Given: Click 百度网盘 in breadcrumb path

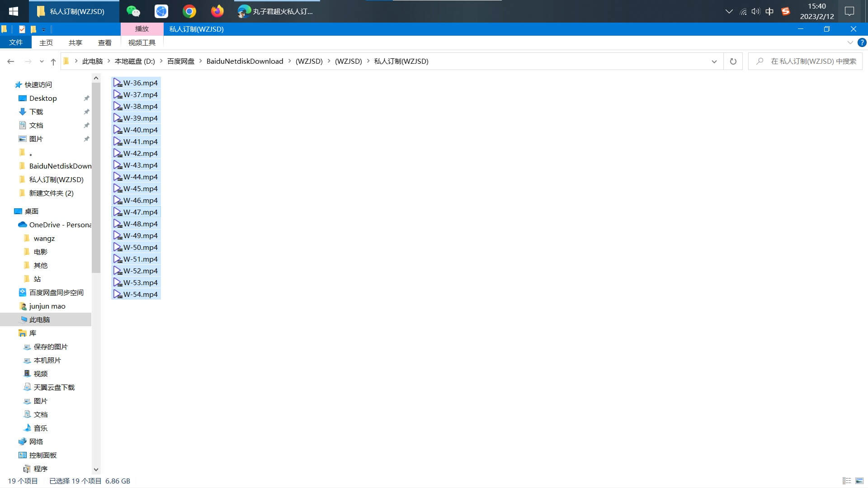Looking at the screenshot, I should 181,61.
